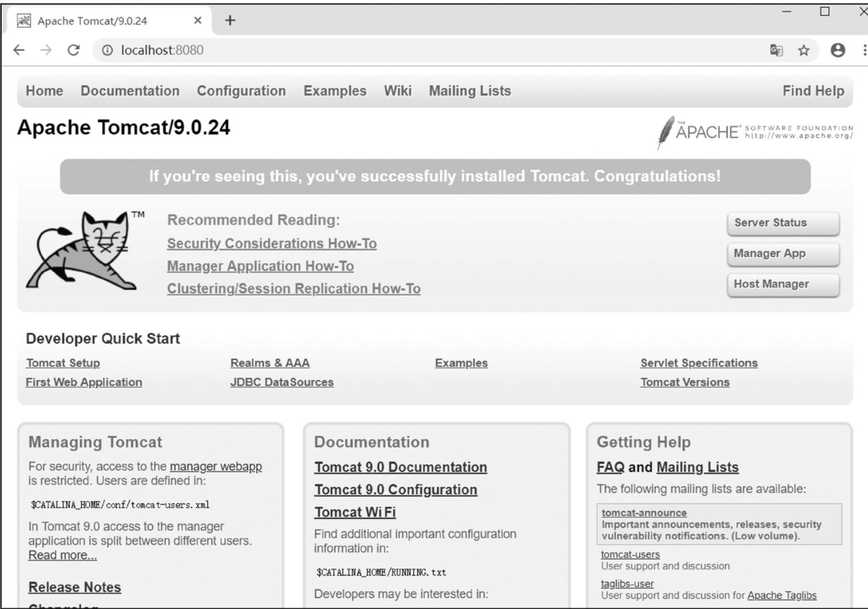Open the Realms & AAA link

270,363
